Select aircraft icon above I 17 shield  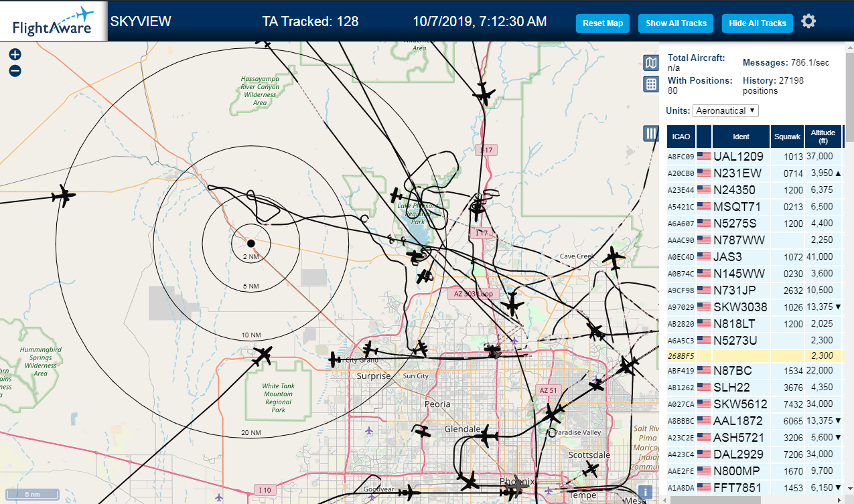pyautogui.click(x=484, y=93)
